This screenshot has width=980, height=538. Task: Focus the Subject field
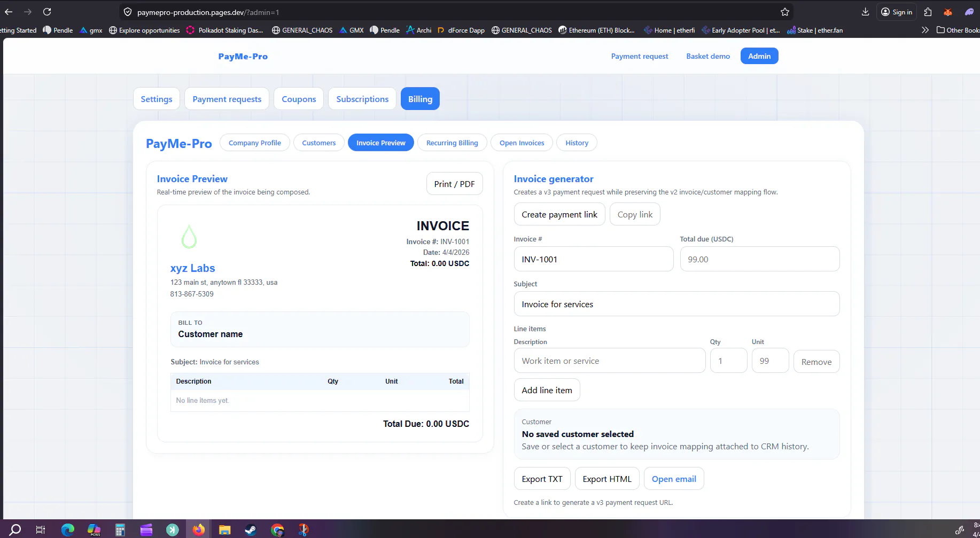(676, 304)
